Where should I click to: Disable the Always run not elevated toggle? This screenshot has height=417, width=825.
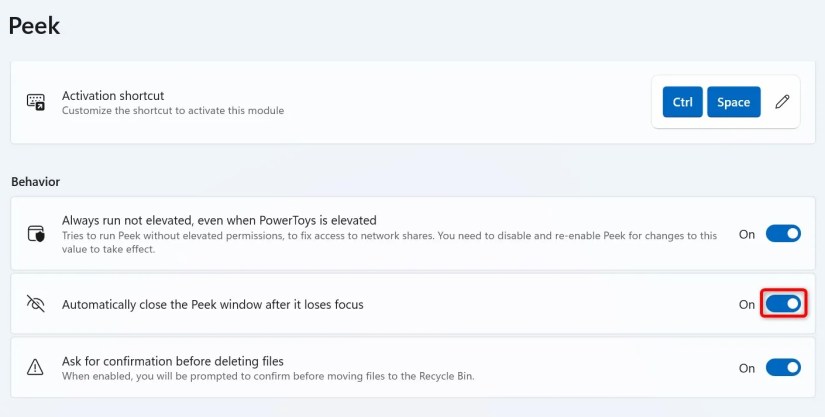coord(783,234)
